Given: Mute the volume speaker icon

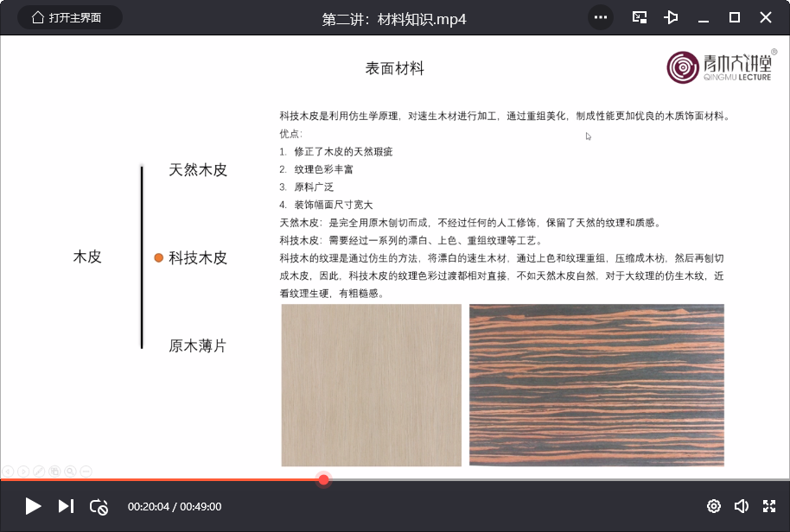Looking at the screenshot, I should point(741,506).
